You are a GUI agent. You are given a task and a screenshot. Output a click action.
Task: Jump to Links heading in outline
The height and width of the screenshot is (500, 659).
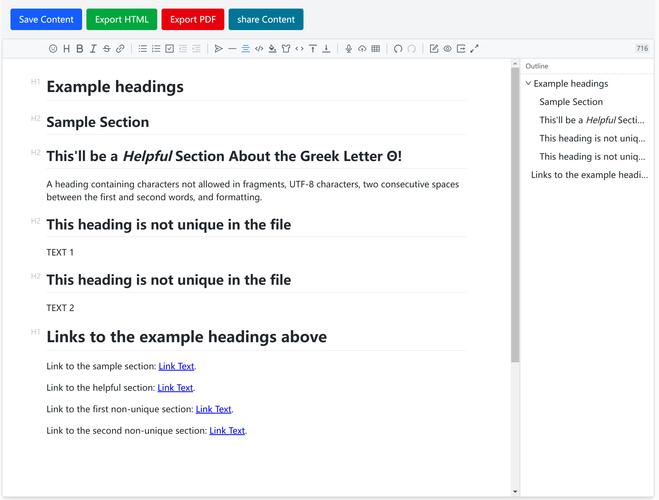589,174
